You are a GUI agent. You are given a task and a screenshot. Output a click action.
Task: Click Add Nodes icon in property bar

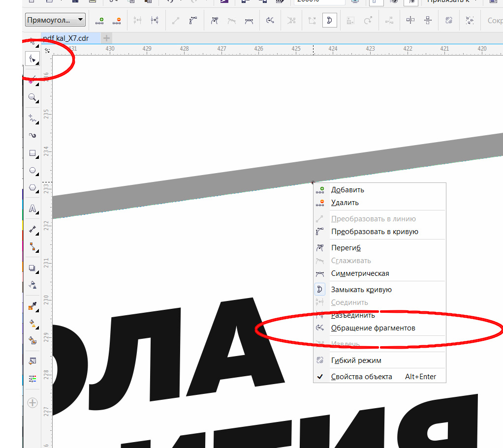(x=99, y=21)
